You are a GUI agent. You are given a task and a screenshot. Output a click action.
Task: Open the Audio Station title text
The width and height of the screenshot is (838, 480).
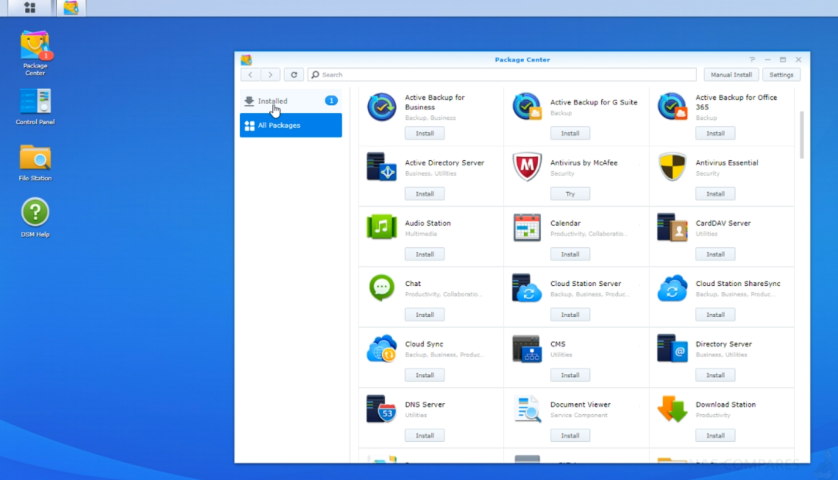tap(428, 223)
